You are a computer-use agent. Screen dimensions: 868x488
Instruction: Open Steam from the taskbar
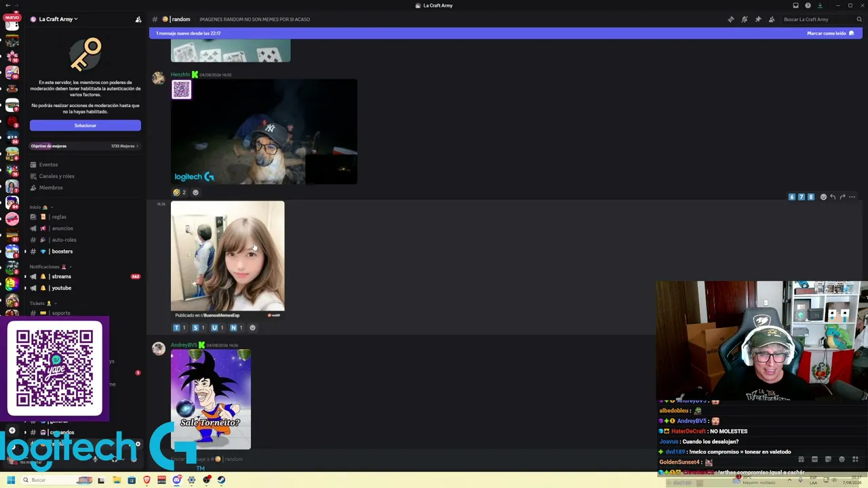(x=221, y=480)
